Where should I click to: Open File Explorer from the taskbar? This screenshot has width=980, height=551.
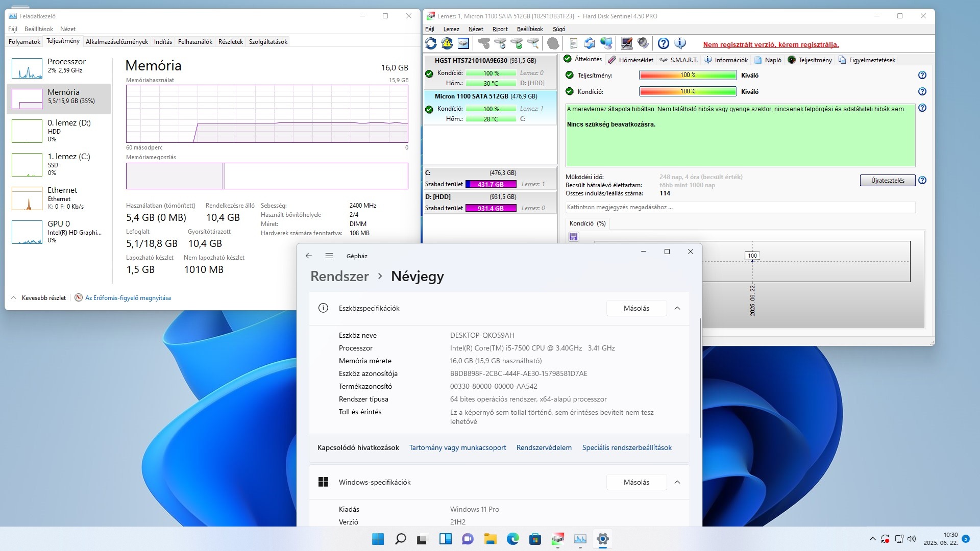coord(490,539)
